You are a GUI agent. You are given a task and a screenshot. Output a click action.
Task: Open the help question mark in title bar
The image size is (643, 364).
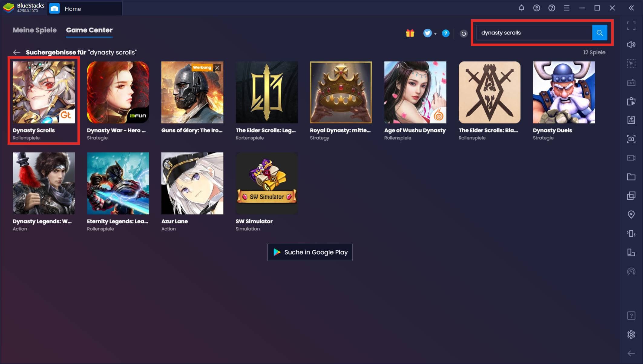pos(552,8)
